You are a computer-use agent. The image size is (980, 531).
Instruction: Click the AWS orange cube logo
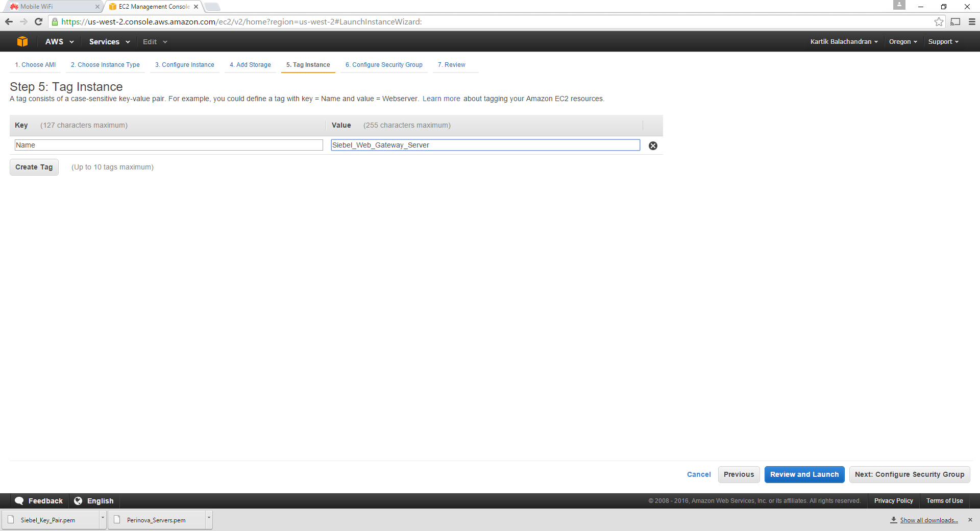click(22, 42)
